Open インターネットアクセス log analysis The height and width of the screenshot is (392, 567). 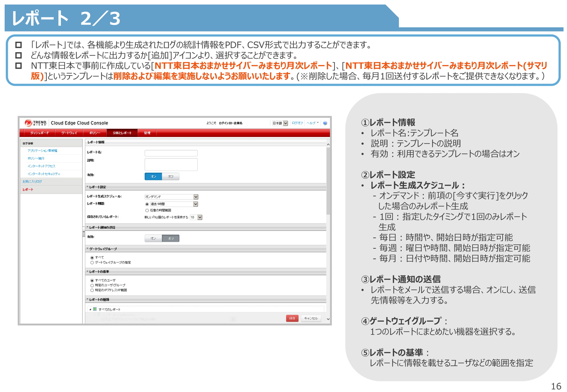coord(41,166)
